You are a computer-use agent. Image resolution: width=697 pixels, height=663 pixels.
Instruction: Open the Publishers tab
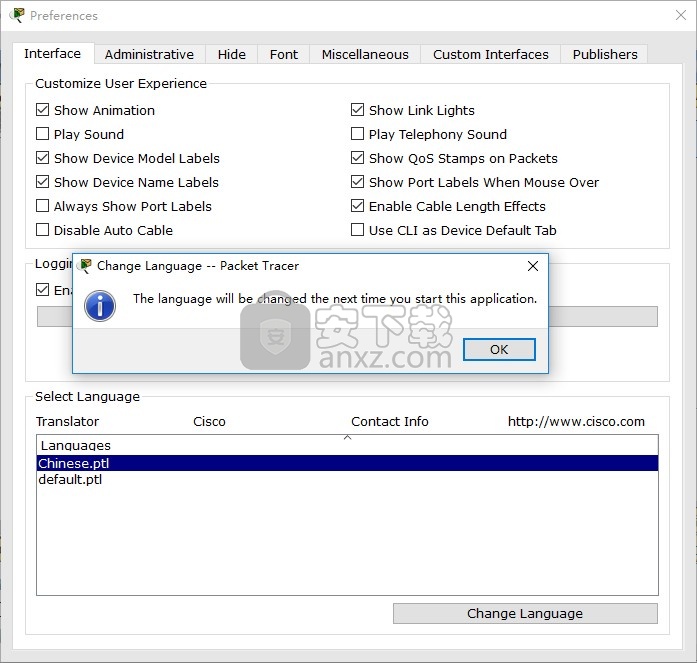605,55
